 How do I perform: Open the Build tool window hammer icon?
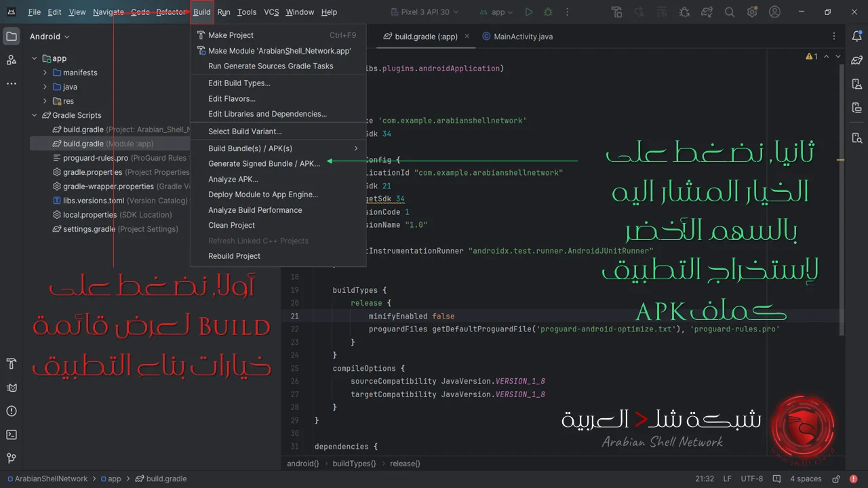tap(12, 364)
